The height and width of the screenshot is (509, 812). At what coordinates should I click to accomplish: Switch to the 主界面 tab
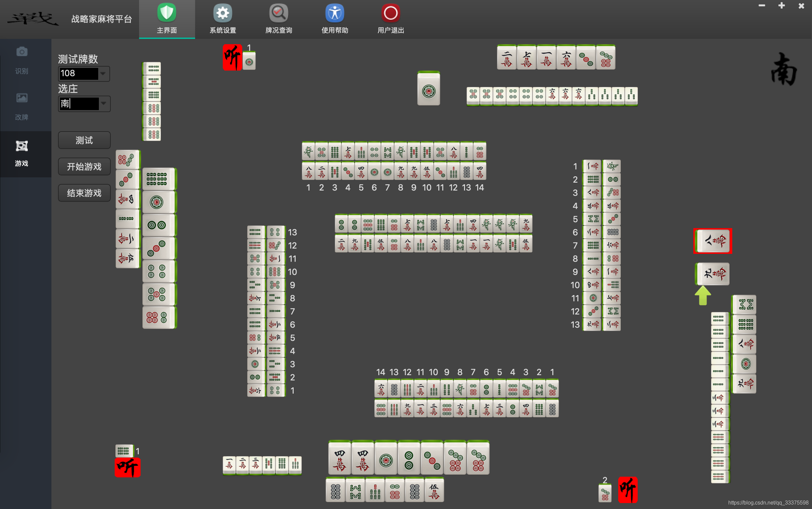(166, 19)
